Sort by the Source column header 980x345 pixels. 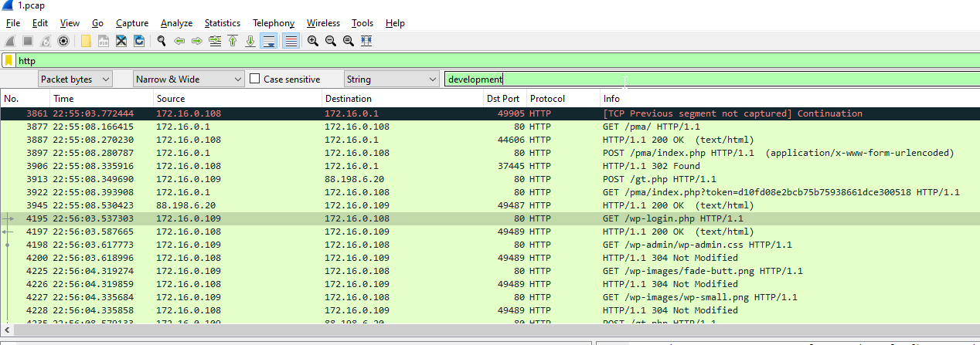[x=237, y=98]
